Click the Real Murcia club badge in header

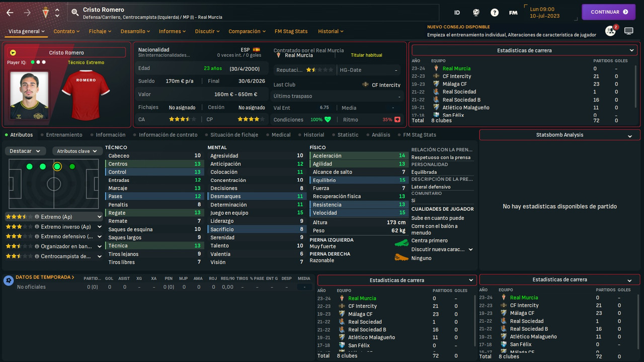click(45, 13)
